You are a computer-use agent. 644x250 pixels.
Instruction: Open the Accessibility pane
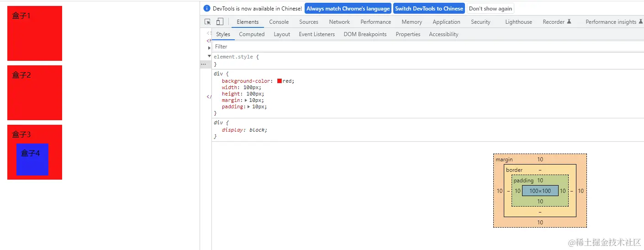[x=443, y=34]
